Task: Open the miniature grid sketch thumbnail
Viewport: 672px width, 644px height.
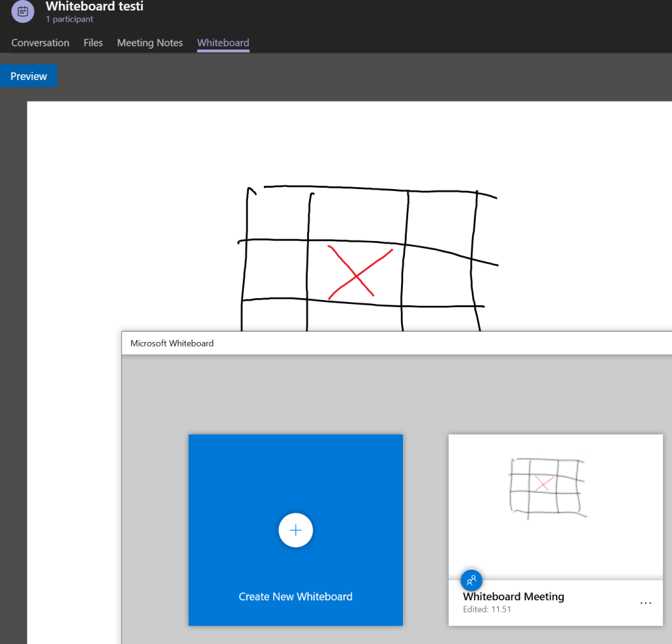Action: point(546,486)
